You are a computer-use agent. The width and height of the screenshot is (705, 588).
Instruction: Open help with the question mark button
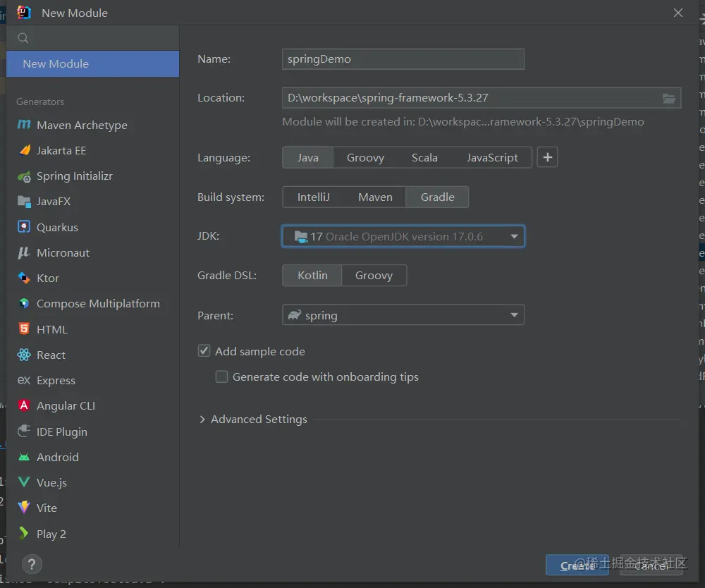(32, 564)
